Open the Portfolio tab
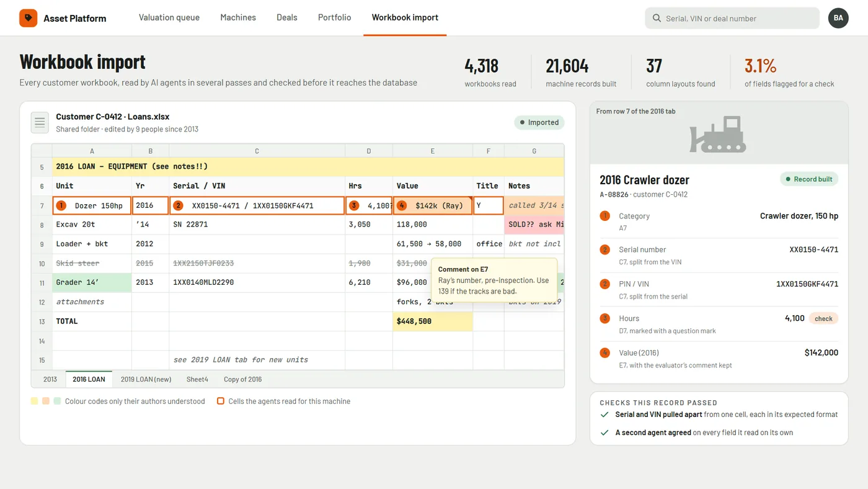The image size is (868, 489). (x=335, y=17)
